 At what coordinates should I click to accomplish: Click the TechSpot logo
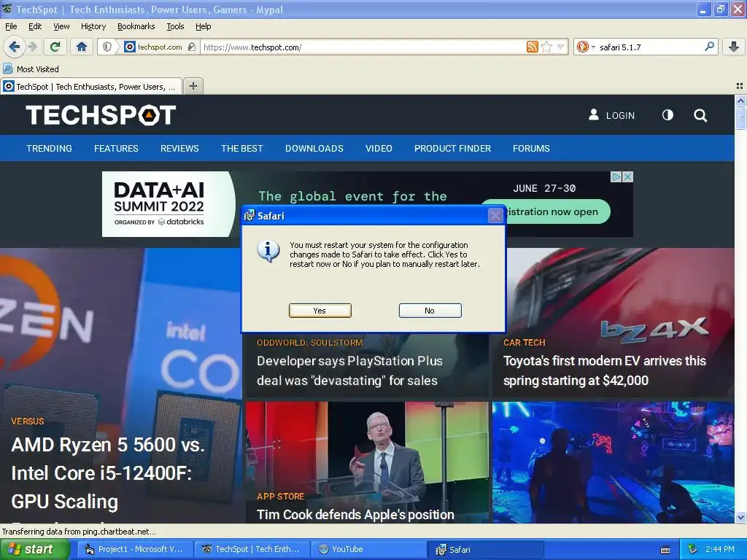[x=101, y=115]
